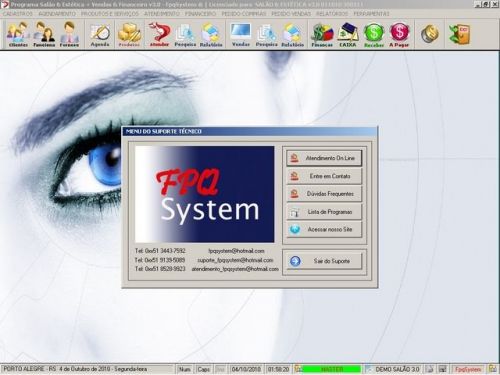Click the red A Pagar dollar icon
Image resolution: width=500 pixels, height=375 pixels.
pyautogui.click(x=399, y=34)
